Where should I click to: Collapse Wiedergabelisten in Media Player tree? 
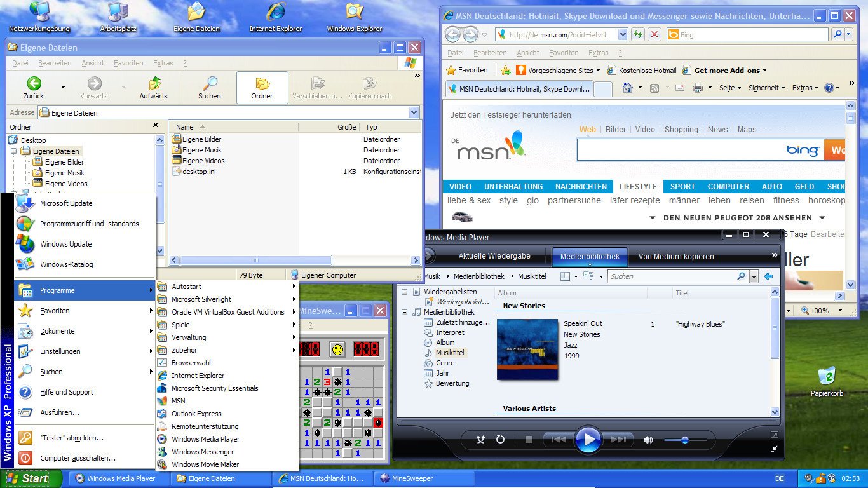(404, 292)
